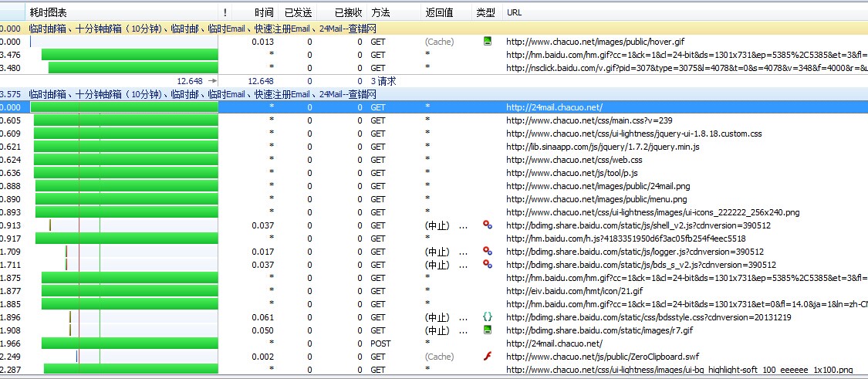Sort by the 耗时图表 column header

click(x=48, y=13)
